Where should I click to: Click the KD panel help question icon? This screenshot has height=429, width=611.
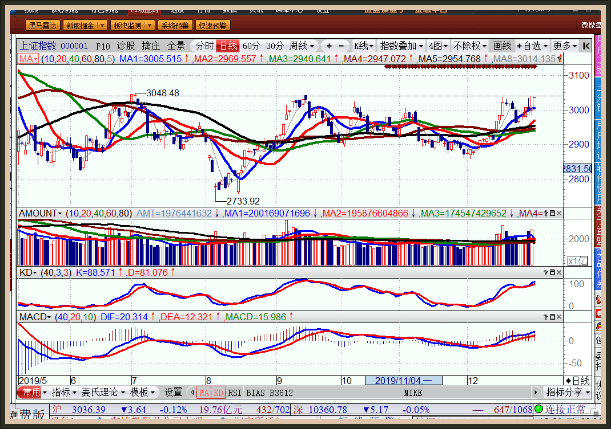[546, 273]
